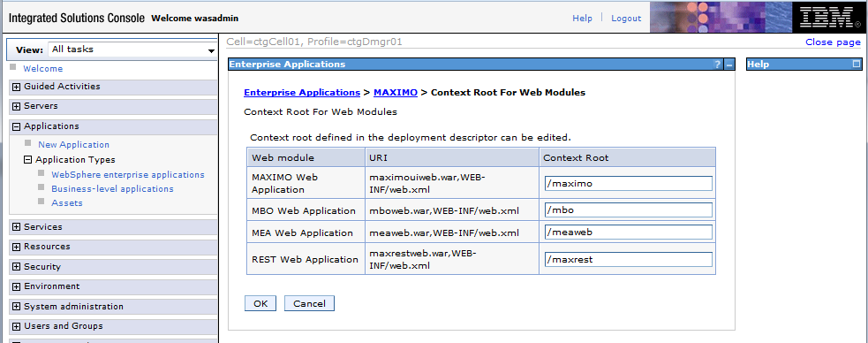868x343 pixels.
Task: Select the Web module column header
Action: coord(306,157)
